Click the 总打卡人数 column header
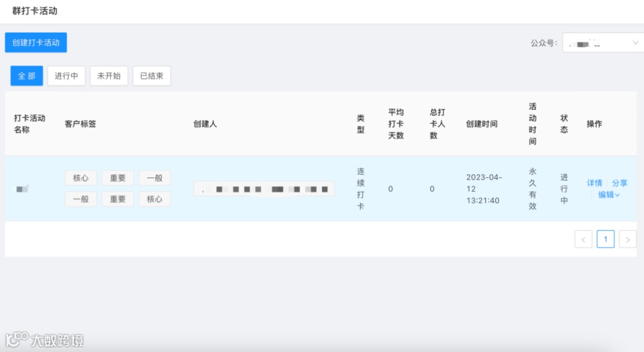 point(438,124)
